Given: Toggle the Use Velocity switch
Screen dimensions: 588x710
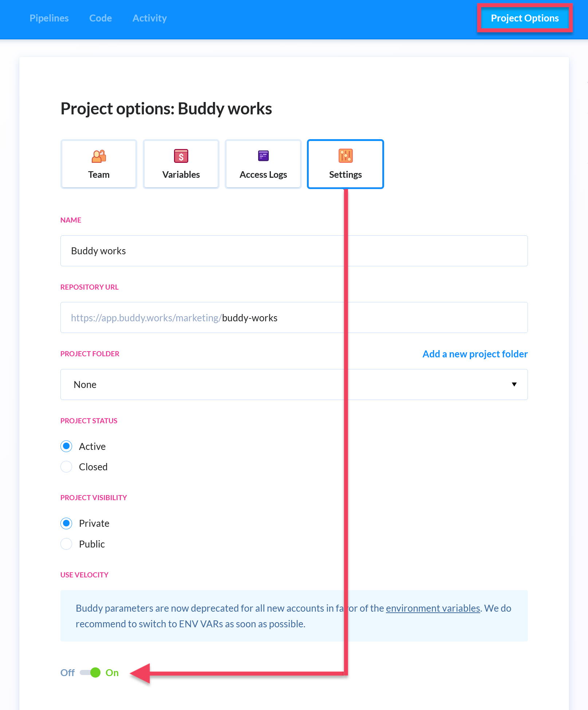Looking at the screenshot, I should point(90,672).
